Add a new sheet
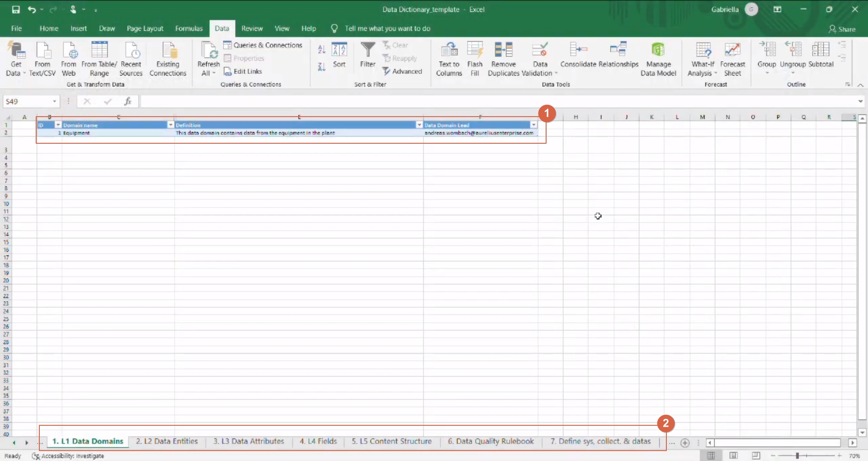The height and width of the screenshot is (461, 868). 685,443
